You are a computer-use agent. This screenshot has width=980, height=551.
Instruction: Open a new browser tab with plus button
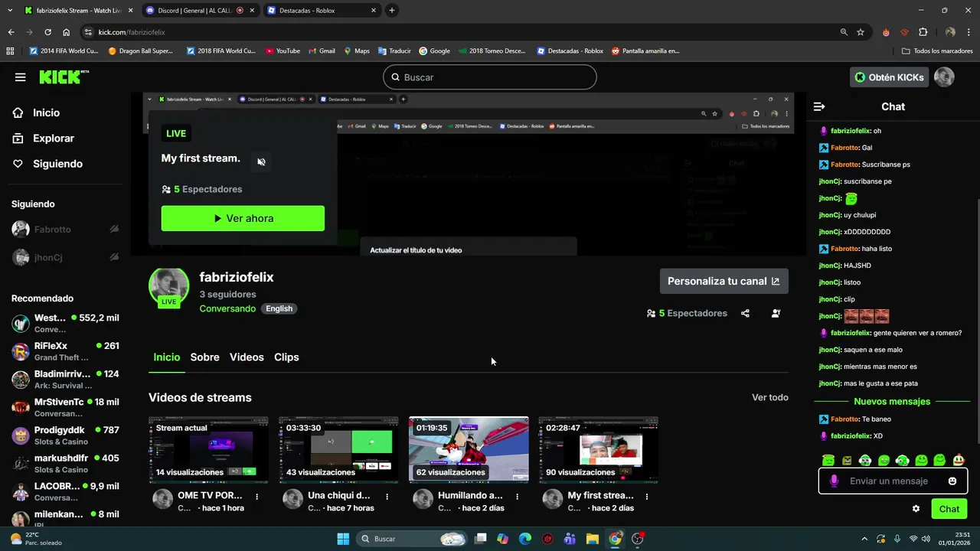(x=392, y=11)
